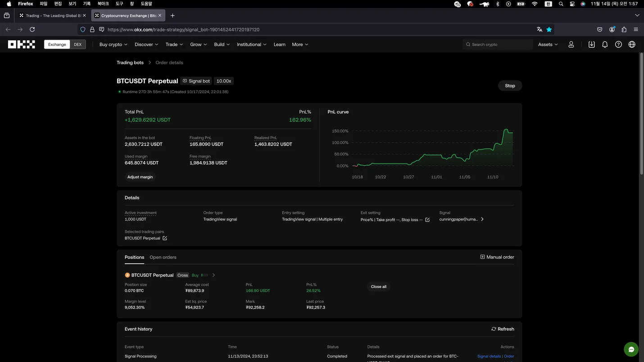This screenshot has height=362, width=644.
Task: Open a new browser tab
Action: coord(172,15)
